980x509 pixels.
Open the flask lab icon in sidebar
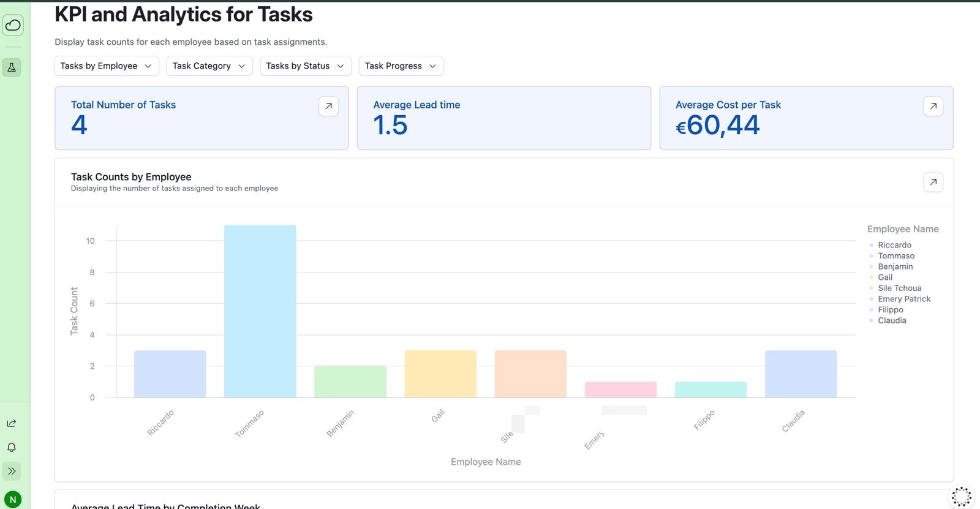(x=12, y=67)
